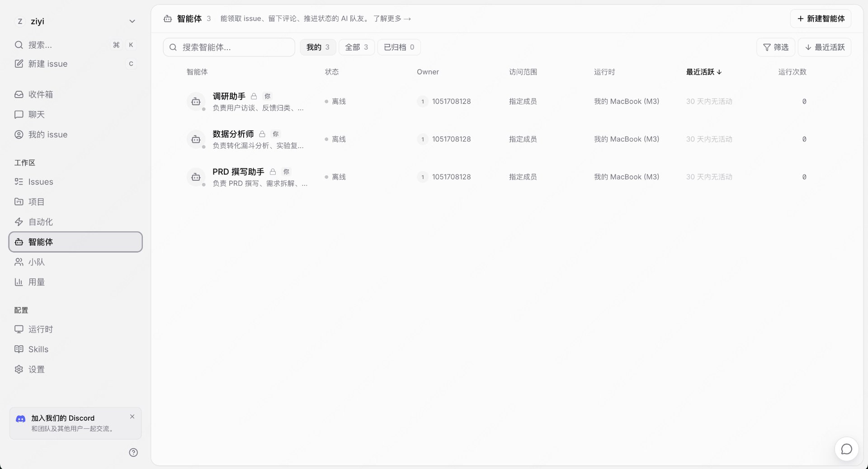This screenshot has height=469, width=868.
Task: Click the runtime monitor icon
Action: pos(19,329)
